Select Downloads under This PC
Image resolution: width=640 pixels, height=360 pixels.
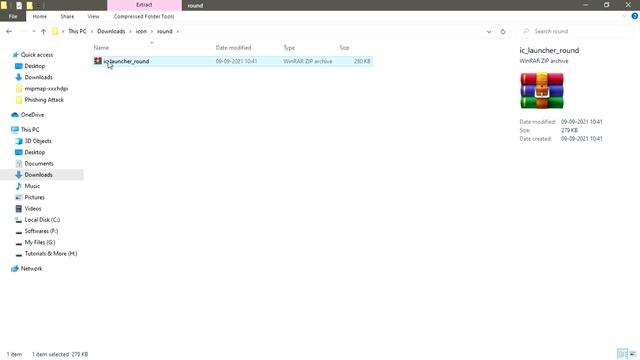(38, 175)
